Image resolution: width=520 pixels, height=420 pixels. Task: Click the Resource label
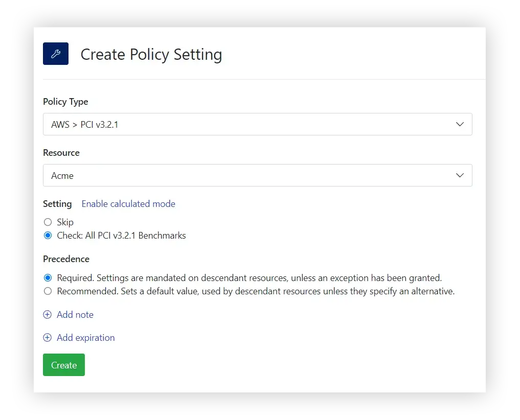tap(61, 153)
